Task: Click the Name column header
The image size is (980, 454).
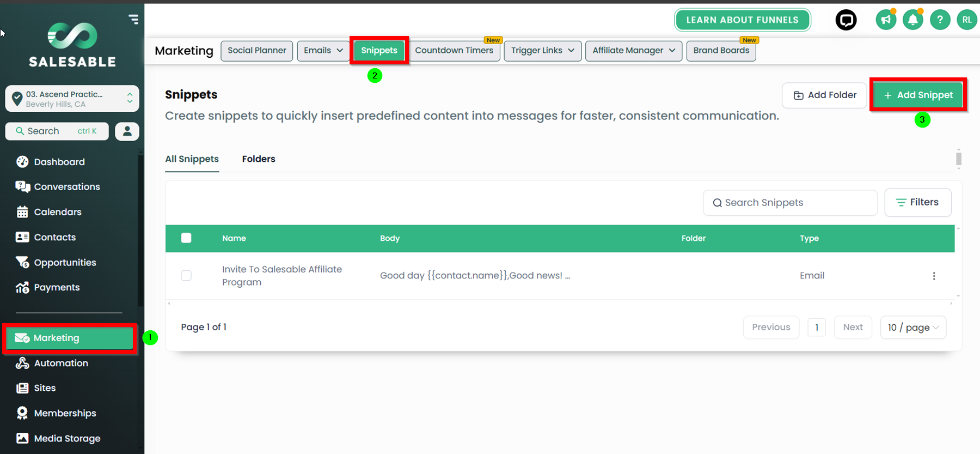Action: click(x=234, y=238)
